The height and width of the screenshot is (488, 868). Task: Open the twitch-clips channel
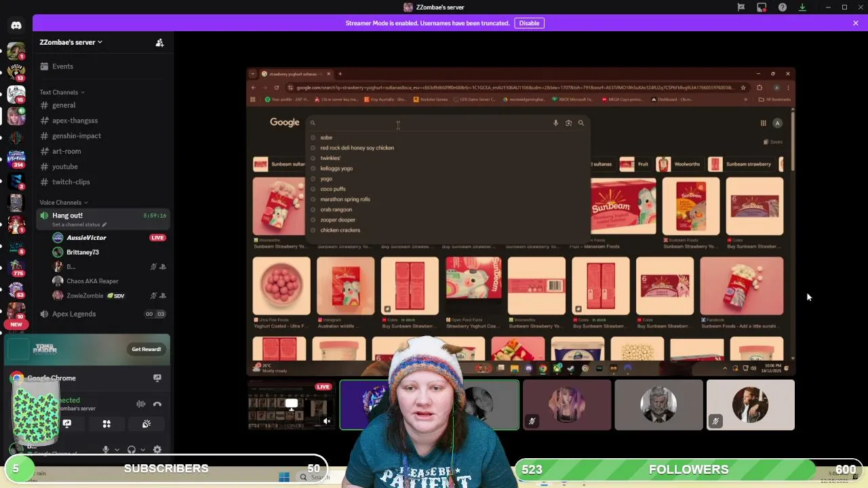pos(104,182)
